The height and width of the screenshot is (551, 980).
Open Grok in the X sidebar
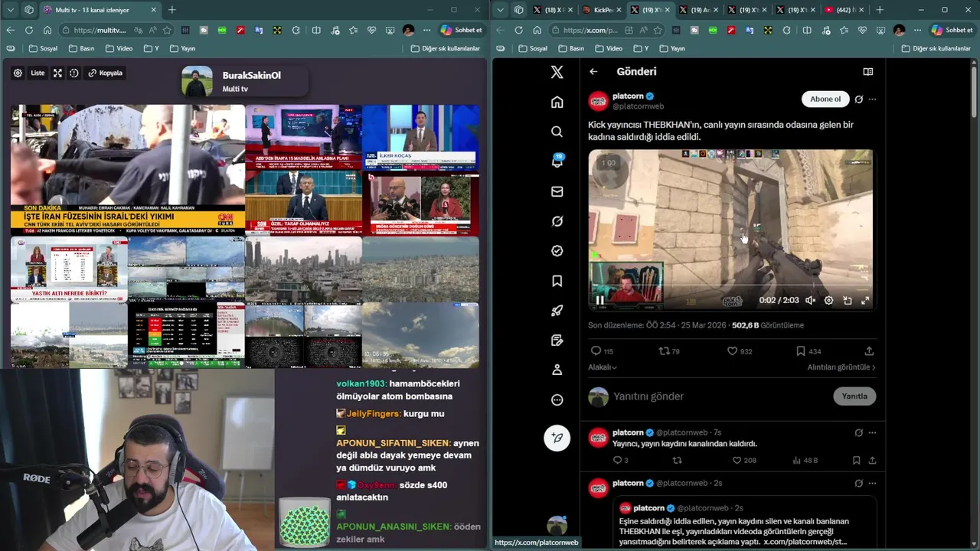tap(557, 221)
